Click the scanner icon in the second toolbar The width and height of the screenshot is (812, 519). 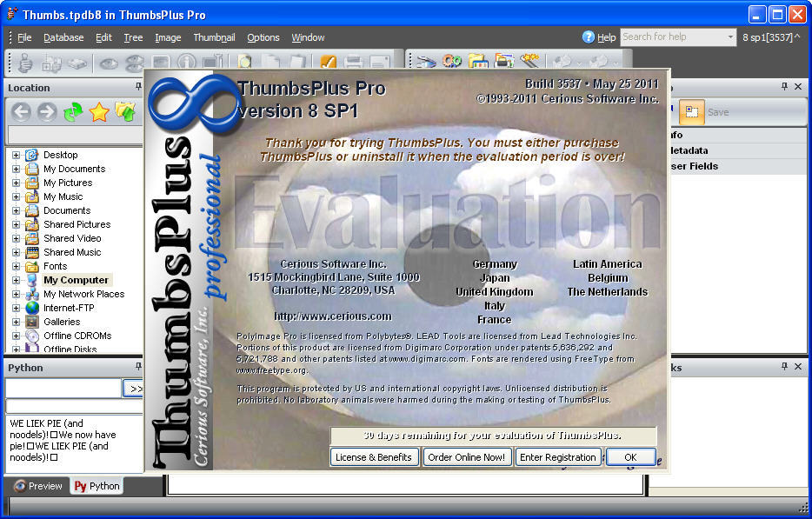click(426, 62)
